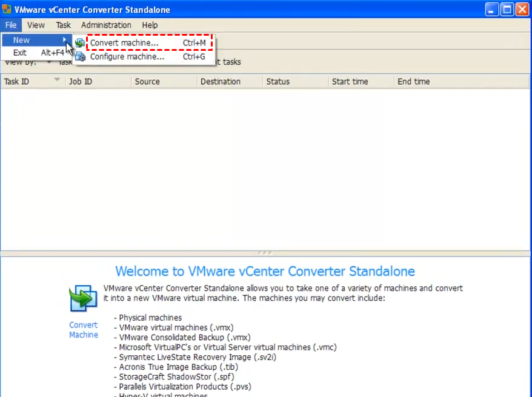Screen dimensions: 532x397
Task: Click the splitter grip between task list and welcome panel
Action: (x=266, y=252)
